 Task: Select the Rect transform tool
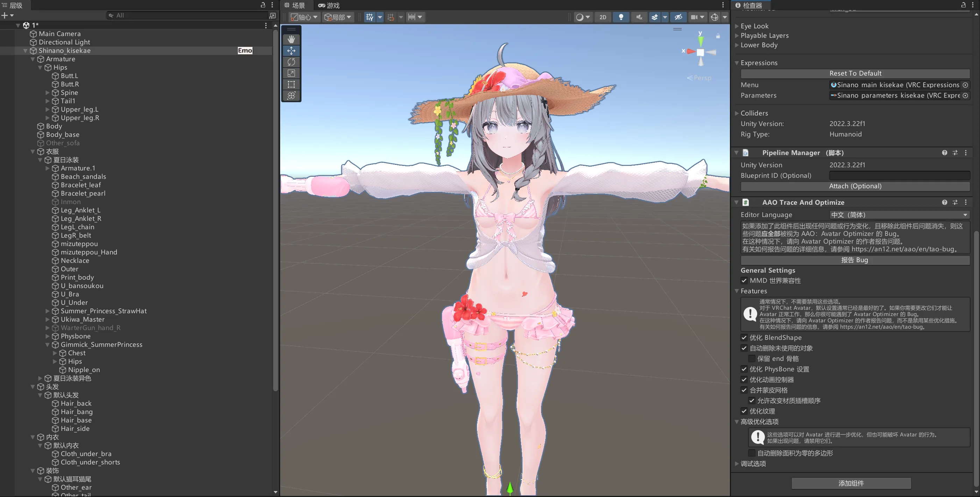(291, 84)
